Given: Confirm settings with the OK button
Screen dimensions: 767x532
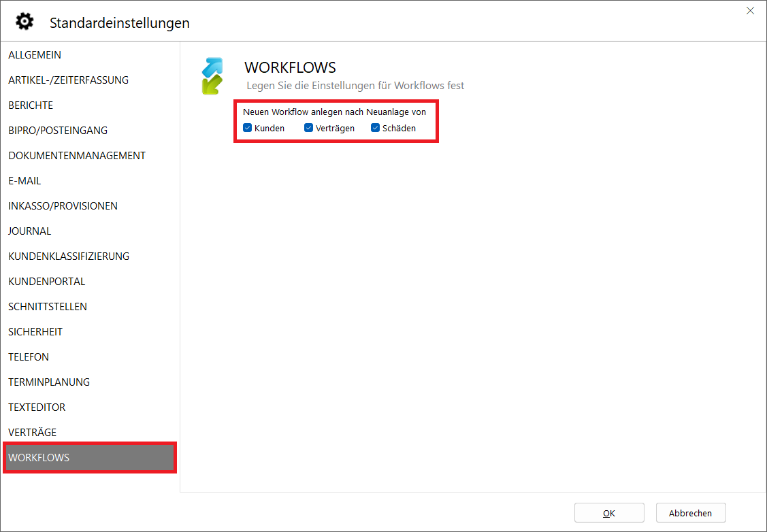Looking at the screenshot, I should [x=608, y=513].
